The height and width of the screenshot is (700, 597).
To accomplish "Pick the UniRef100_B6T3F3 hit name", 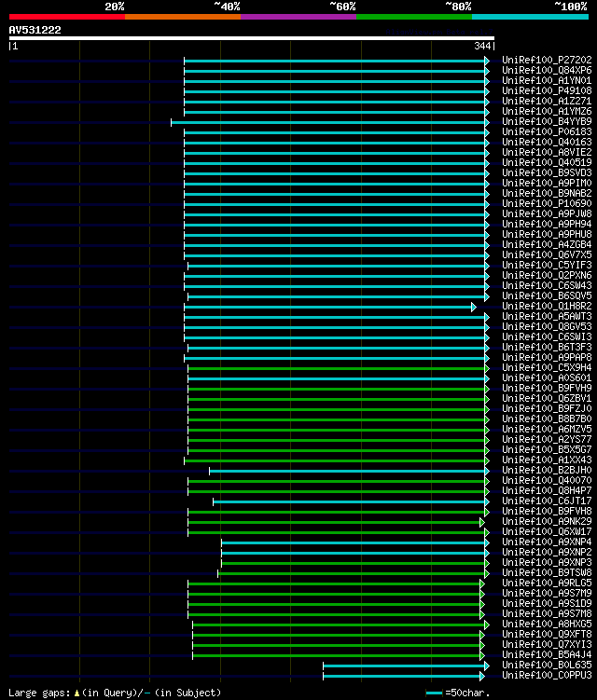I will tap(547, 348).
